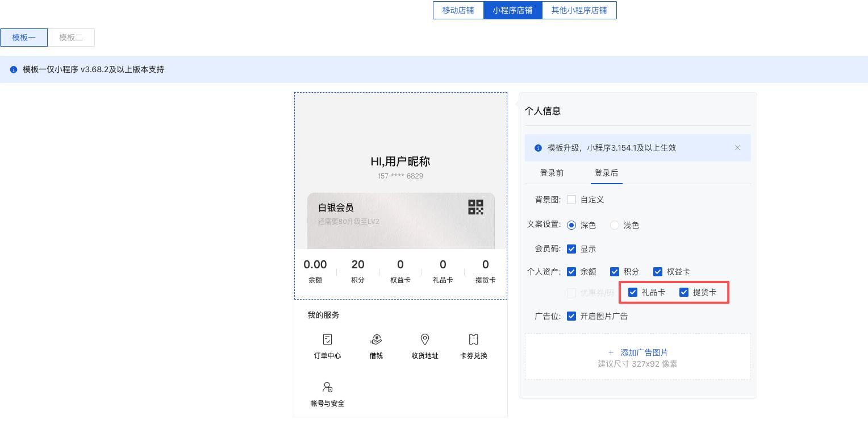Image resolution: width=868 pixels, height=444 pixels.
Task: Uncheck the 提货卡 checkbox
Action: click(684, 292)
